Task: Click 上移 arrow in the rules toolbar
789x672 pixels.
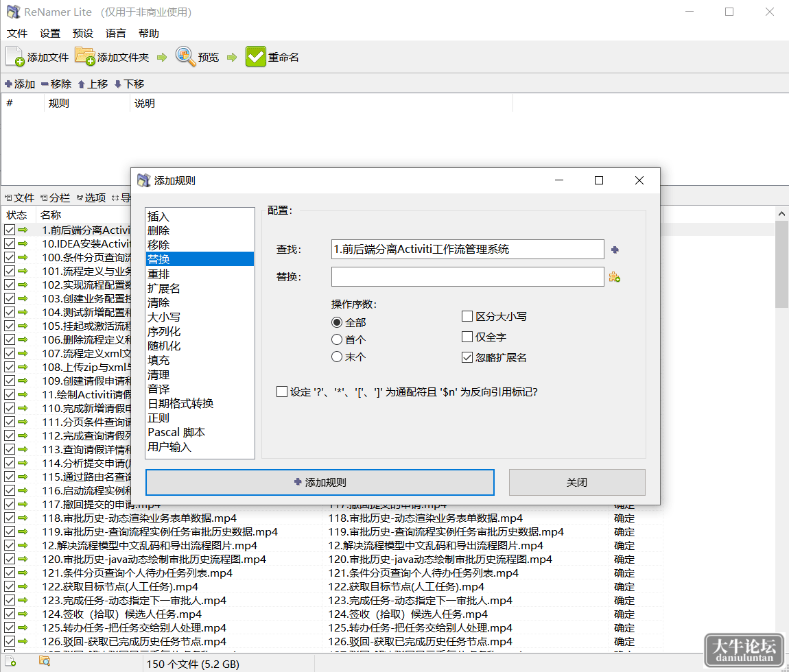Action: (x=93, y=84)
